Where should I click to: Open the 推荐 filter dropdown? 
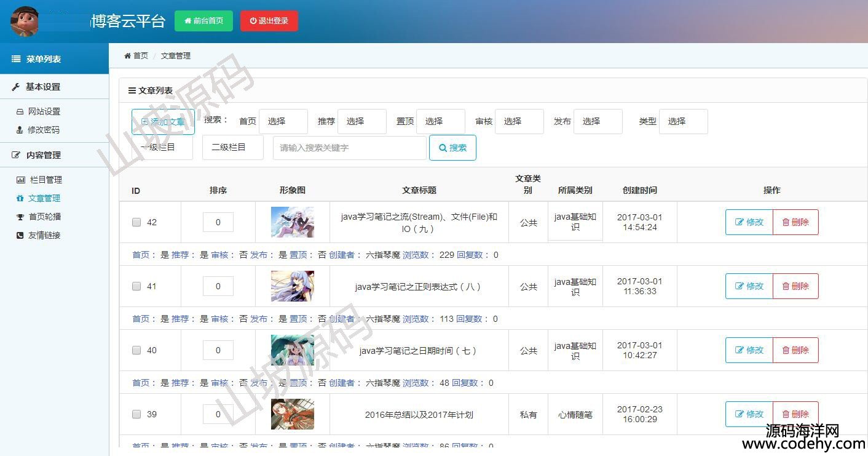[x=361, y=122]
